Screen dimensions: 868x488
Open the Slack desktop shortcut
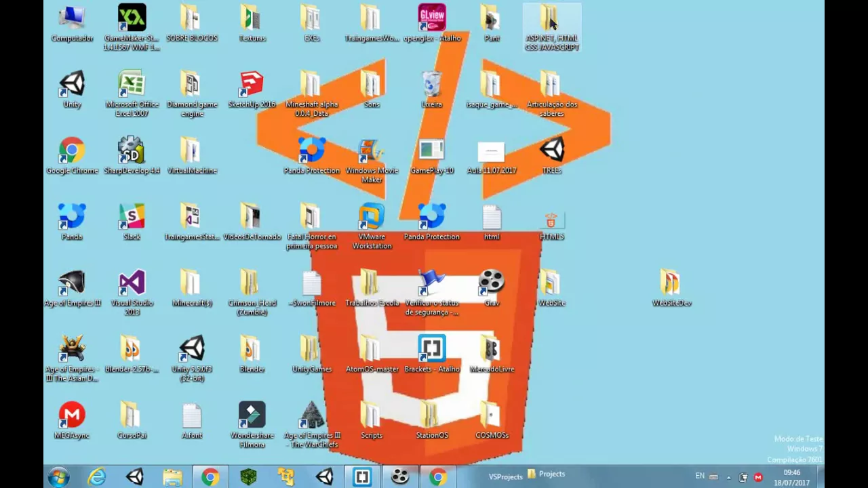click(x=132, y=222)
